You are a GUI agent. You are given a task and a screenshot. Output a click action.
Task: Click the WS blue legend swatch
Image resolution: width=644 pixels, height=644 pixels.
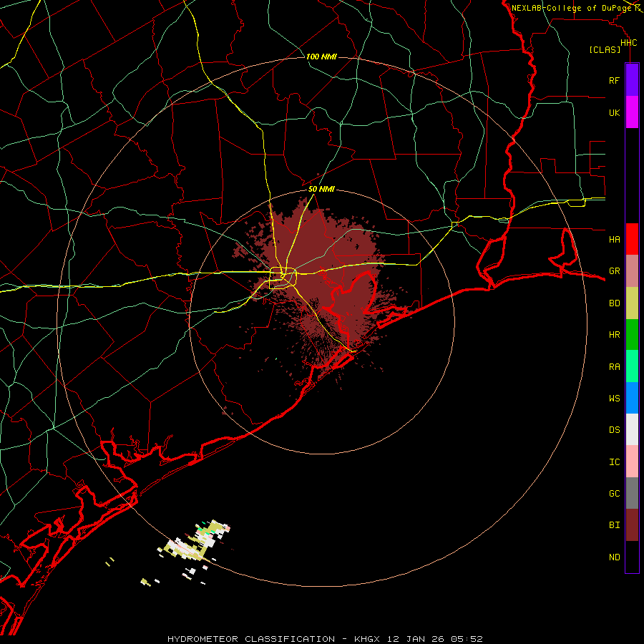coord(632,398)
